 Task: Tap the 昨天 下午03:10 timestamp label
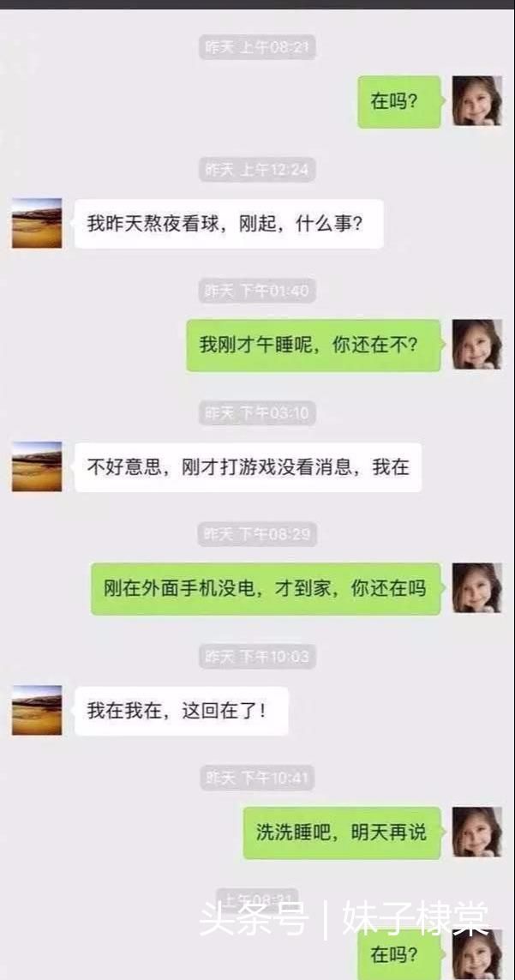pos(257,412)
